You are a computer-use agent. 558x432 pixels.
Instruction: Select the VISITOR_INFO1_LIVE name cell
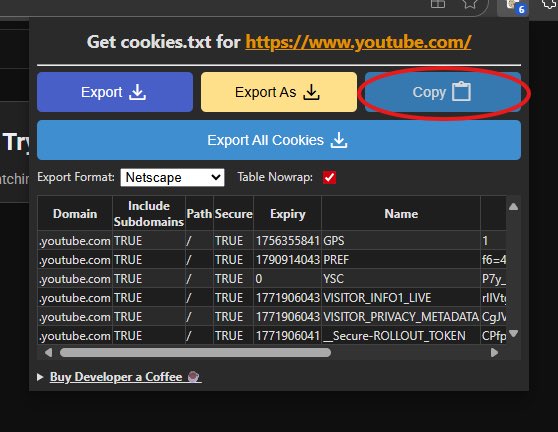(401, 297)
